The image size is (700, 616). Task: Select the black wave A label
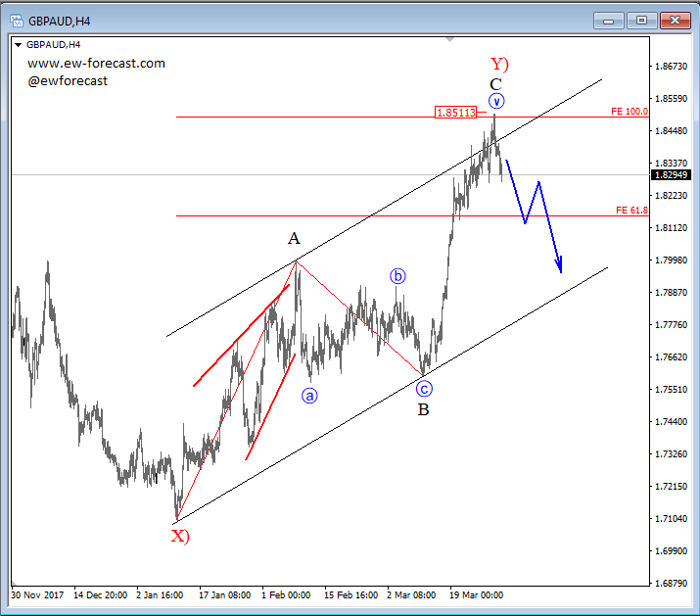(294, 239)
